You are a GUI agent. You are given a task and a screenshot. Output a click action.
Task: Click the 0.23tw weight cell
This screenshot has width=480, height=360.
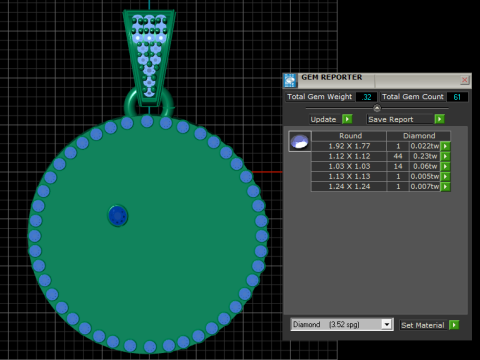click(425, 156)
